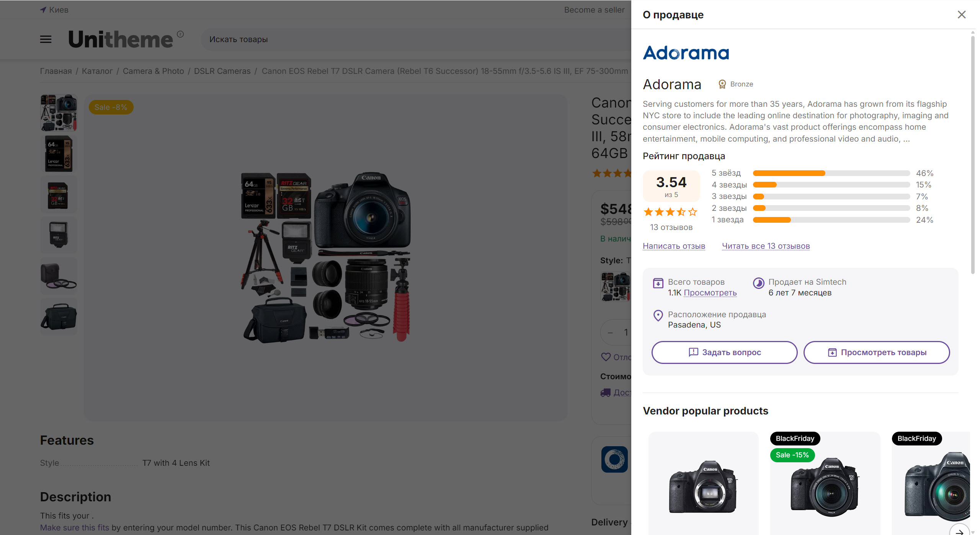Click the panel's vertical scrollbar
980x535 pixels.
(972, 153)
